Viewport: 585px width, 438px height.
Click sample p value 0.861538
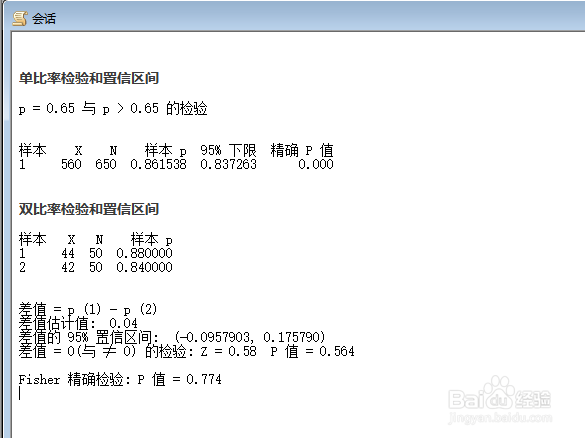[x=158, y=165]
